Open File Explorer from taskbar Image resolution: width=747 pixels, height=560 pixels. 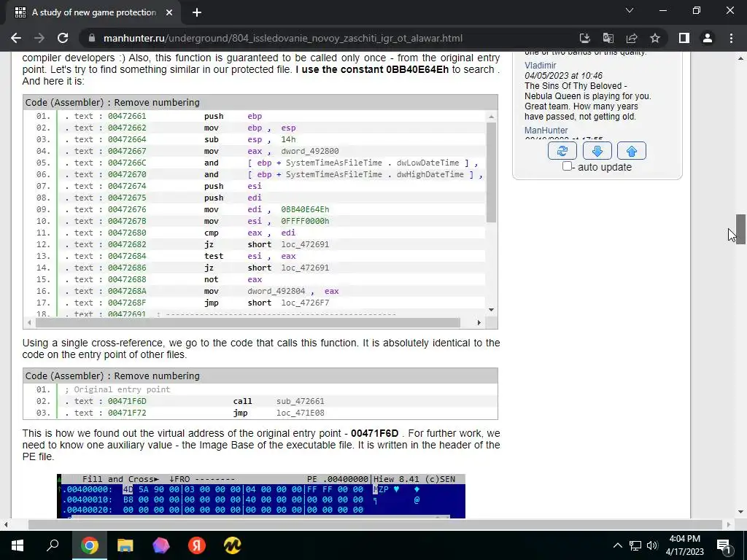(125, 545)
